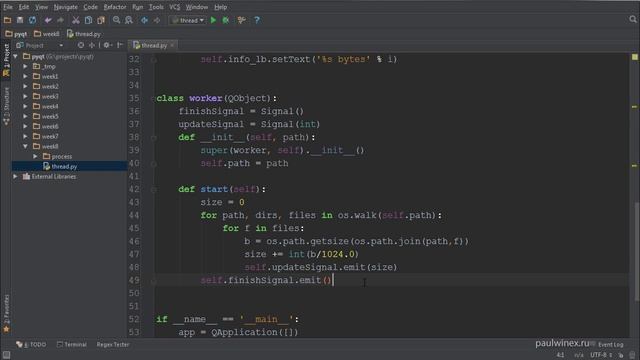Click the thread.py breadcrumb
Screen dimensions: 640x360
tap(84, 34)
